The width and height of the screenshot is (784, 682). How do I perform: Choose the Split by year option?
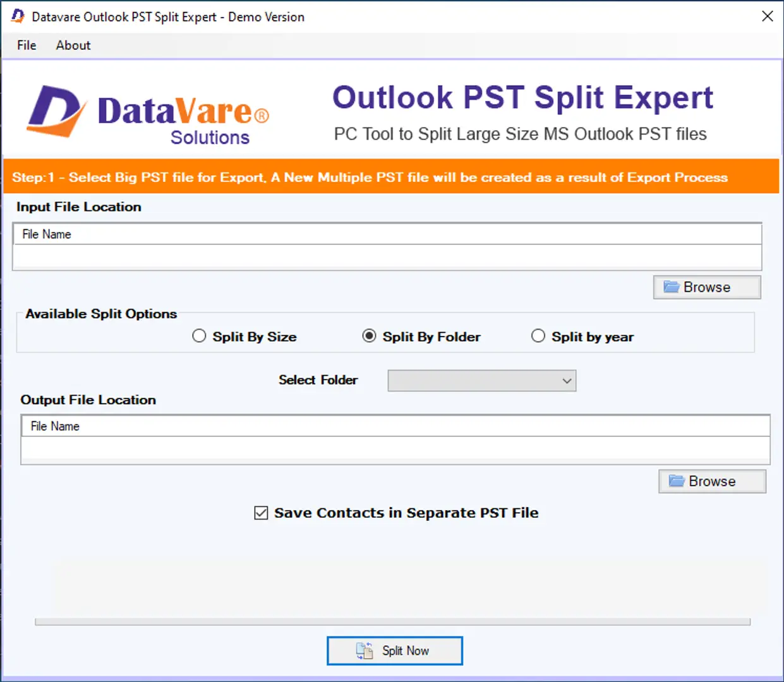pyautogui.click(x=538, y=336)
